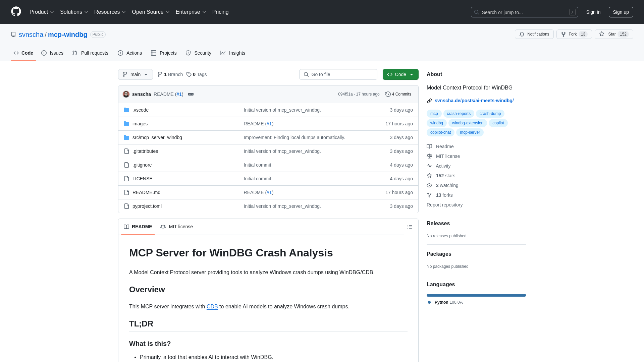Expand the green Code dropdown button
The width and height of the screenshot is (644, 362).
400,74
